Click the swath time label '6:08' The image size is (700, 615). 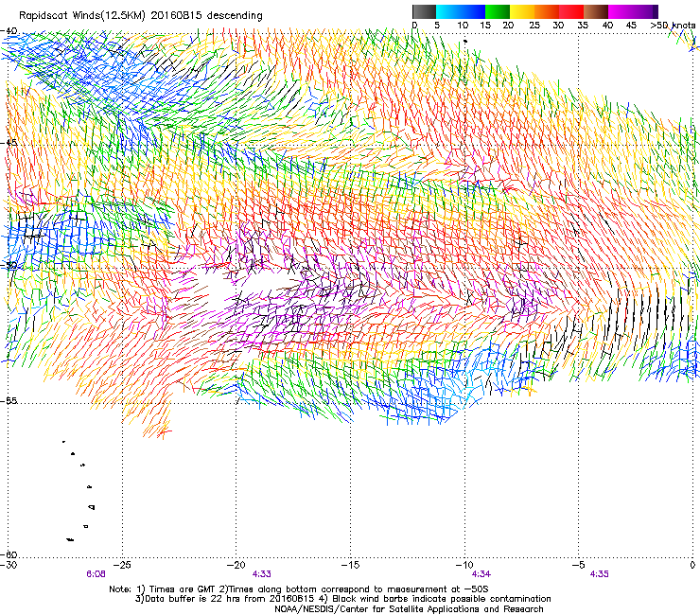[96, 574]
